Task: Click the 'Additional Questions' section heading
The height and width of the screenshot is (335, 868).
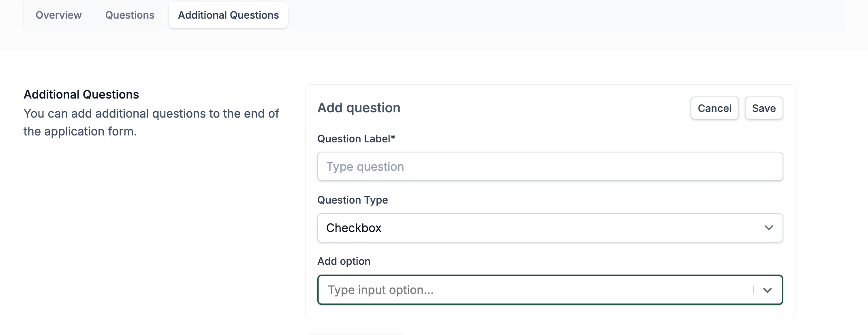Action: [81, 94]
